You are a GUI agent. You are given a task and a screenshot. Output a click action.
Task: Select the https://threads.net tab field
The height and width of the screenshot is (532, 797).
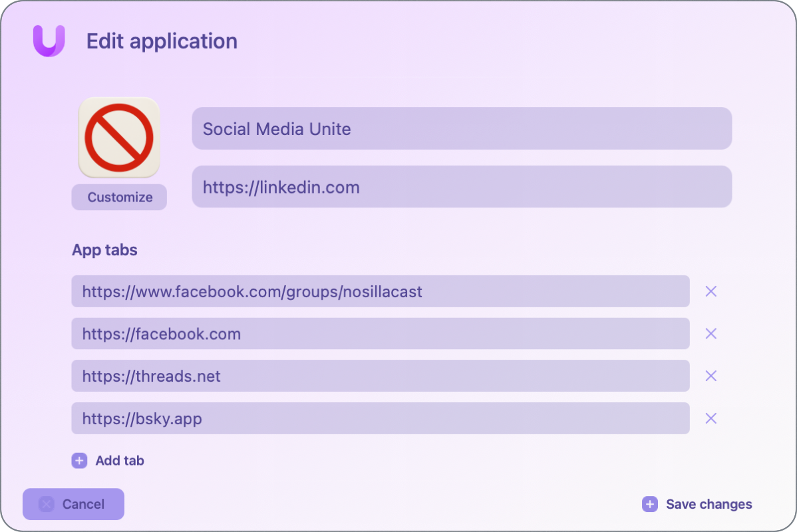(380, 376)
